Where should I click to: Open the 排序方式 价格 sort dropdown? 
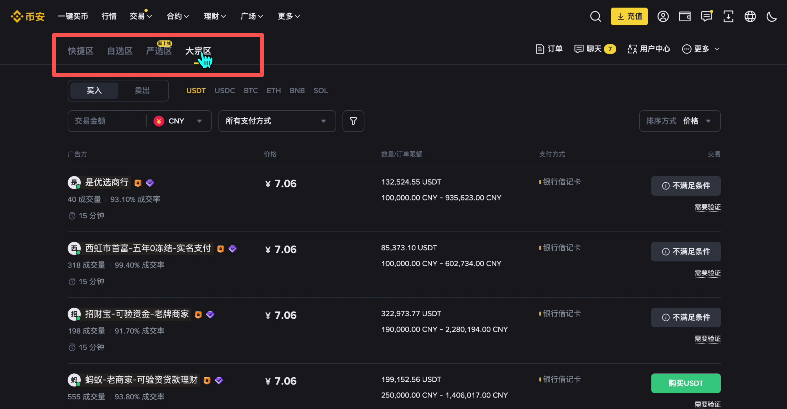tap(680, 121)
